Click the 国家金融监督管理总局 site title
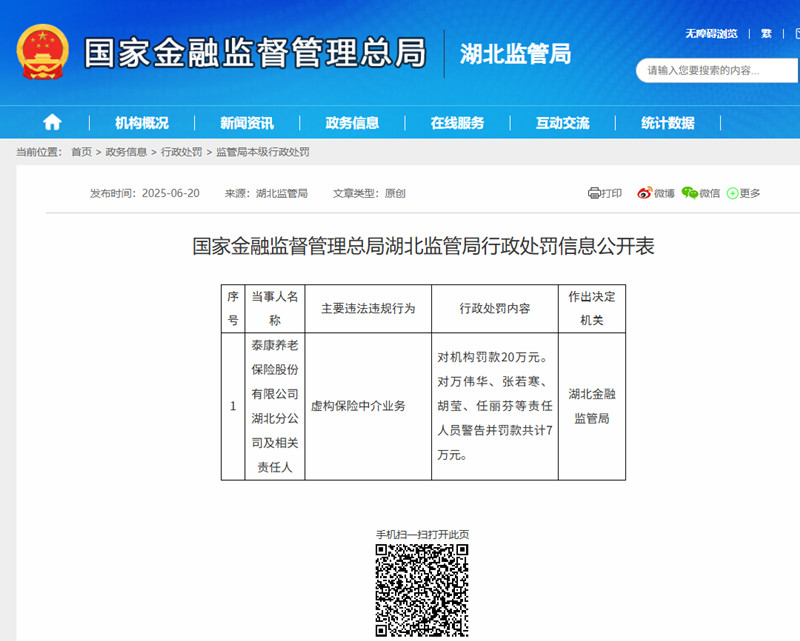 pyautogui.click(x=255, y=53)
